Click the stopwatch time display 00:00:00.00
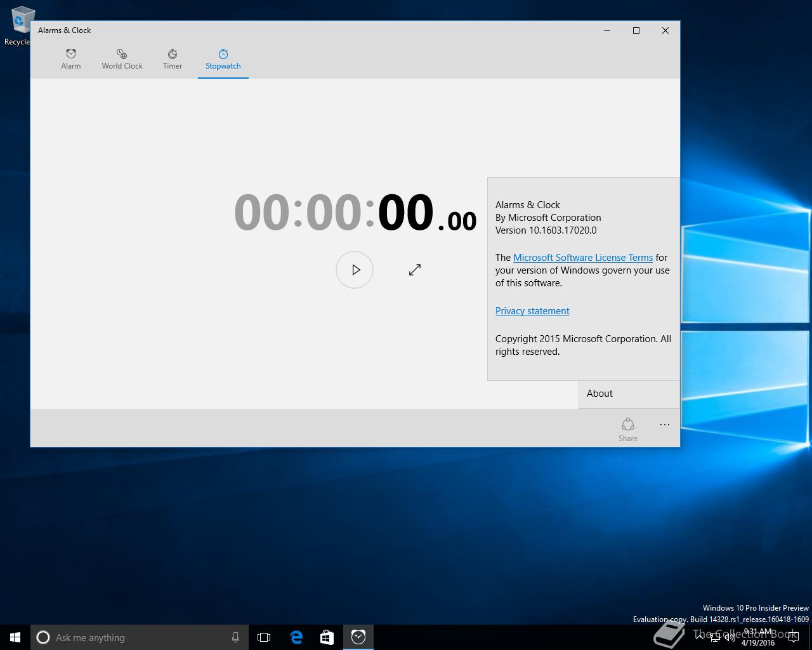This screenshot has width=812, height=650. click(x=355, y=213)
